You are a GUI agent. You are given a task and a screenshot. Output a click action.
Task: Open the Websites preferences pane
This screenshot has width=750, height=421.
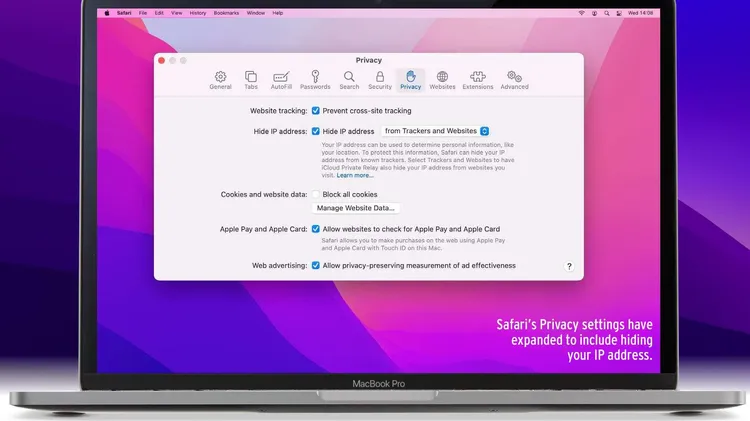coord(442,80)
